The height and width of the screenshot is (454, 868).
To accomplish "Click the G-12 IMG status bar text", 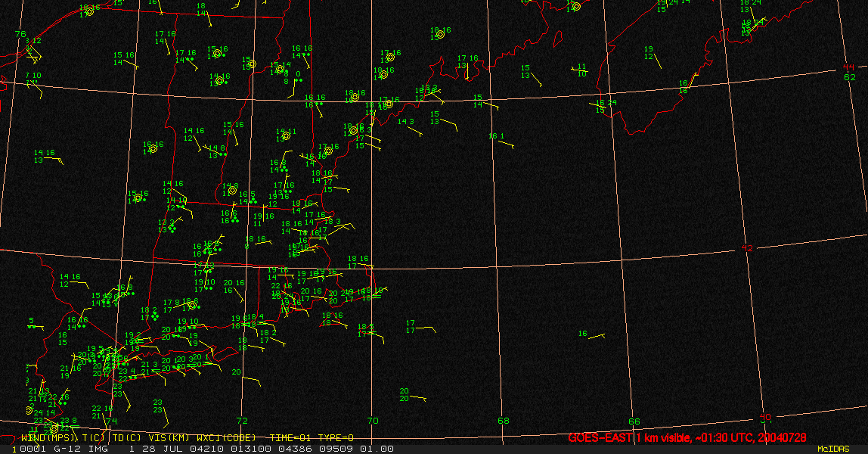I will click(x=82, y=449).
